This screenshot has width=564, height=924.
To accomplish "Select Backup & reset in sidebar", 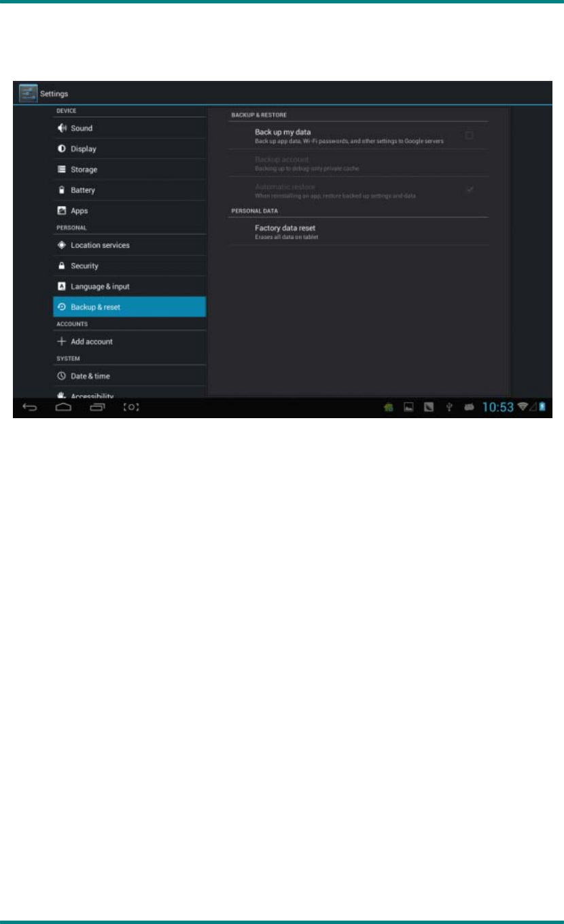I will 129,307.
